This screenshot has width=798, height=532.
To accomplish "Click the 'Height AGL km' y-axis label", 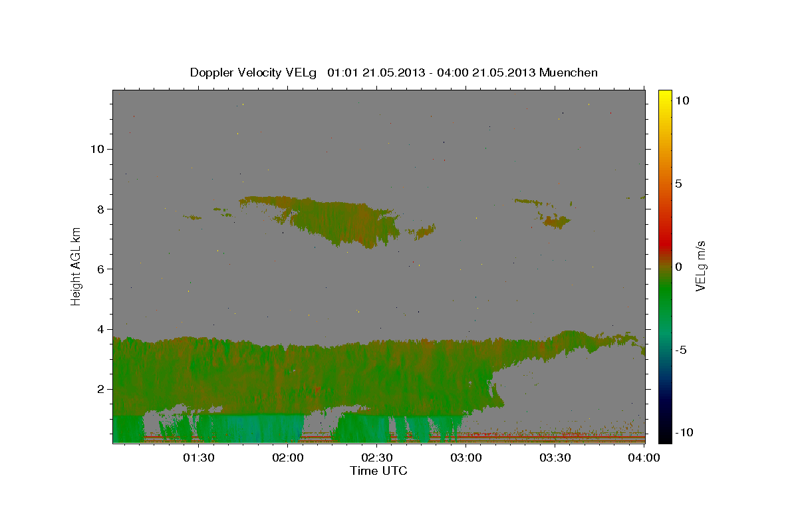I will coord(76,267).
